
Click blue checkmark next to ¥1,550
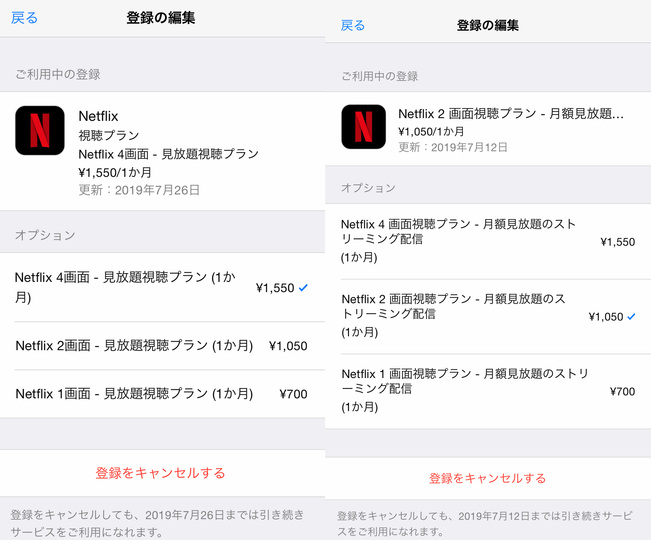pos(303,287)
